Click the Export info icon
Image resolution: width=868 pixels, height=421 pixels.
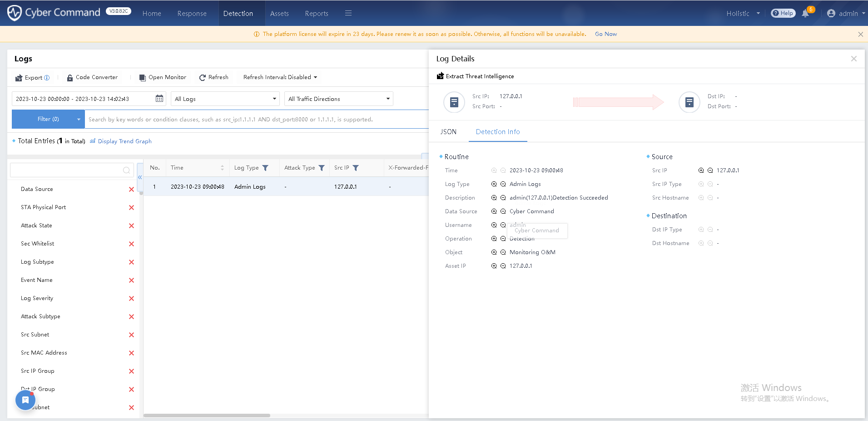47,78
